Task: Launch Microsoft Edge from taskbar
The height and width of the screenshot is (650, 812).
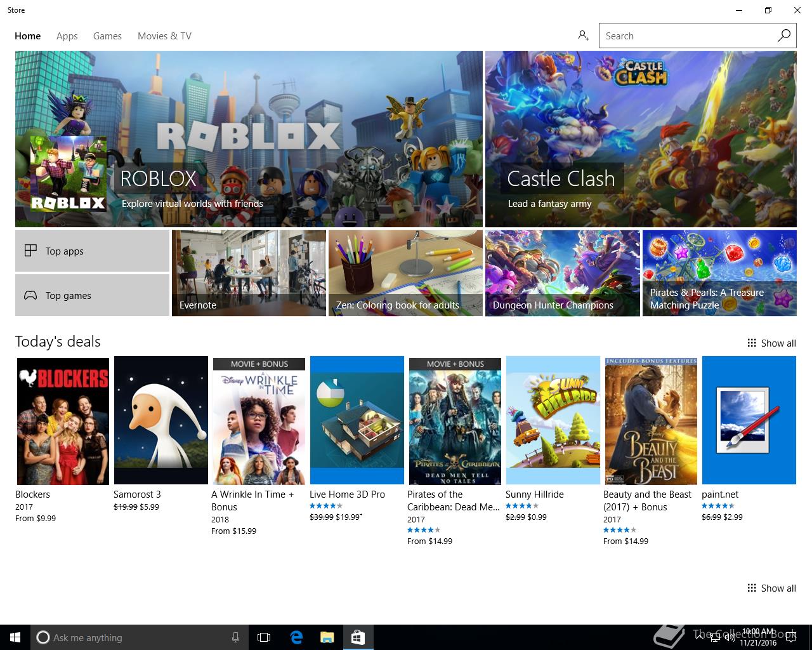Action: coord(296,637)
